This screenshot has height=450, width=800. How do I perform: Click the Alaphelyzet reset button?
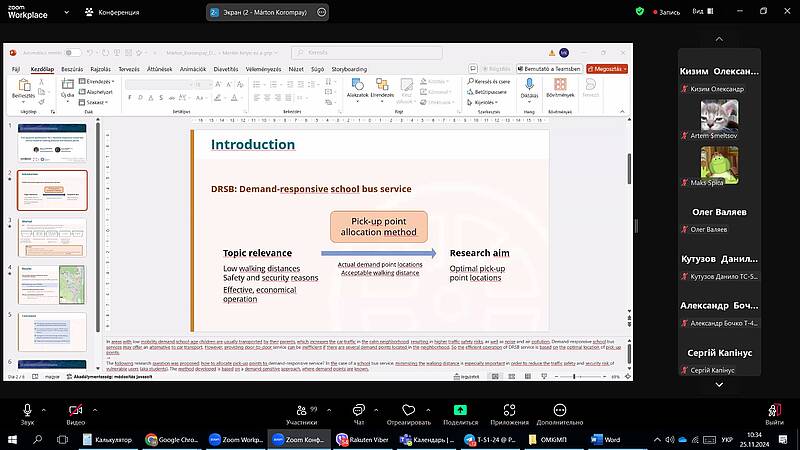95,92
